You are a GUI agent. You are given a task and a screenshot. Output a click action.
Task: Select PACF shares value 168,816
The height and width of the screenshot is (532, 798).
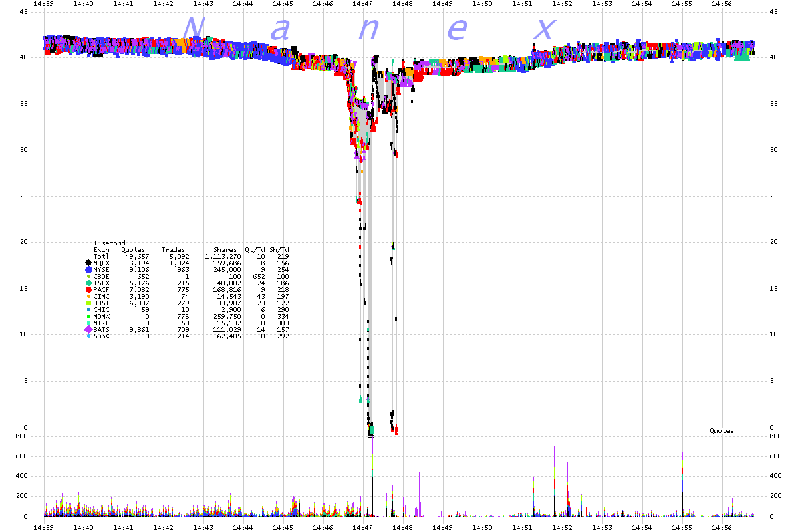227,290
